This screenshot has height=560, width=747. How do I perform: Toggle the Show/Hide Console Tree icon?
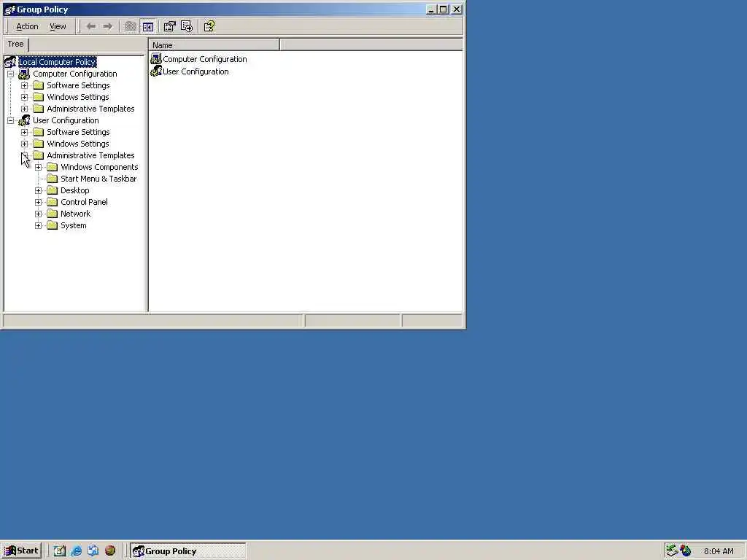pyautogui.click(x=148, y=27)
